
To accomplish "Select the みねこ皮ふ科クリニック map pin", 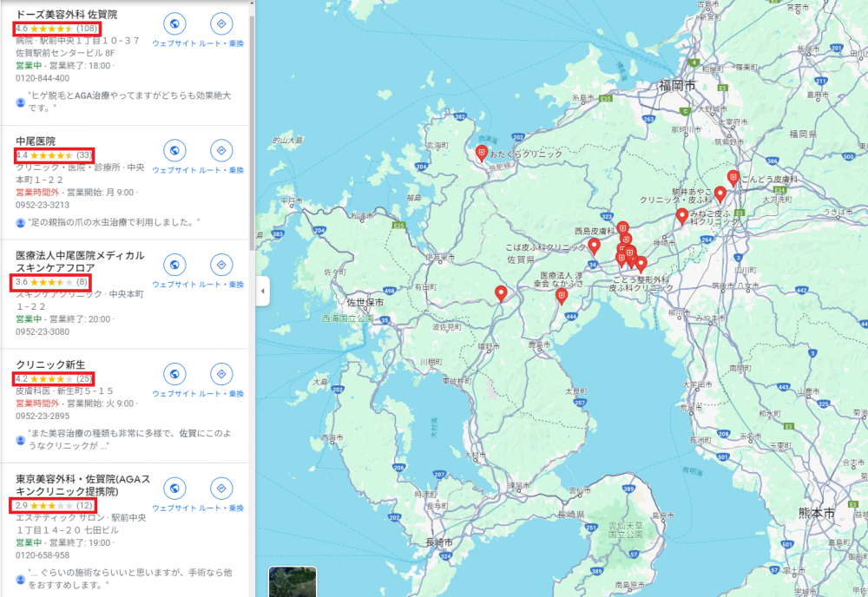I will [682, 216].
